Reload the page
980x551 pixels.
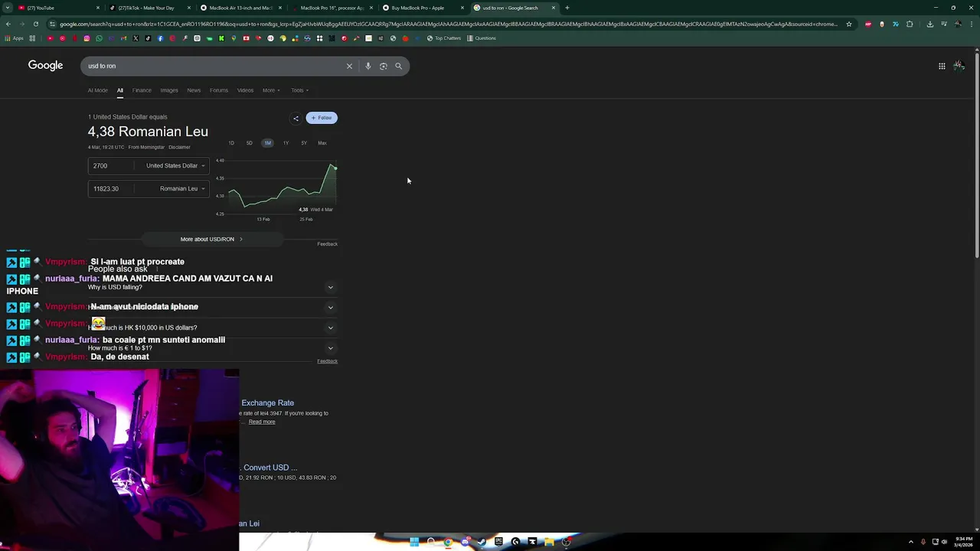(x=35, y=24)
